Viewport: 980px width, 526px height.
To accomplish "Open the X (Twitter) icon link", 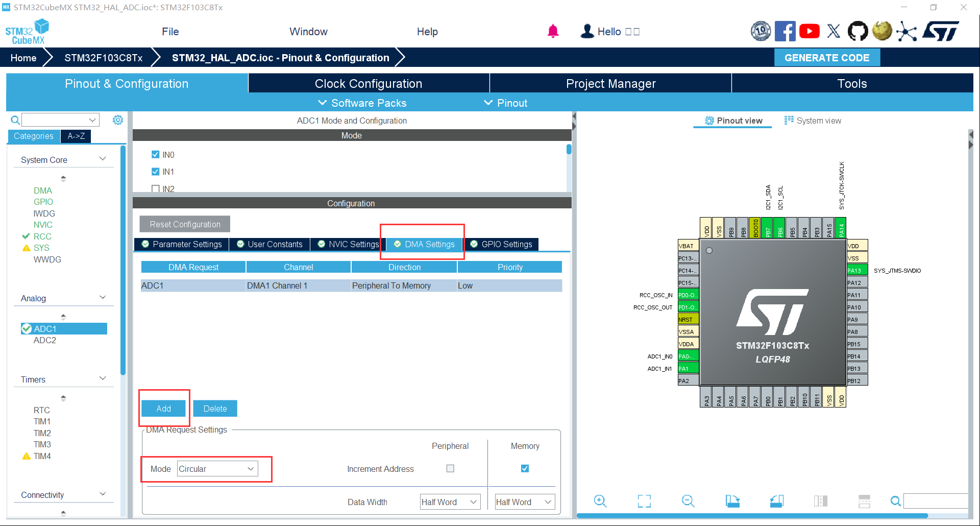I will (x=834, y=31).
